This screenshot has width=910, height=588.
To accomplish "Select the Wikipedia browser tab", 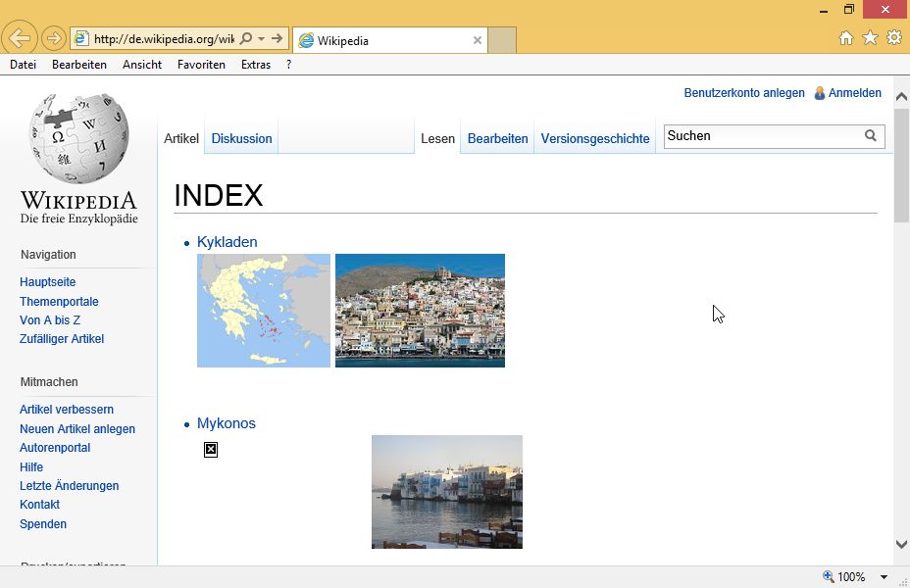I will (x=390, y=40).
